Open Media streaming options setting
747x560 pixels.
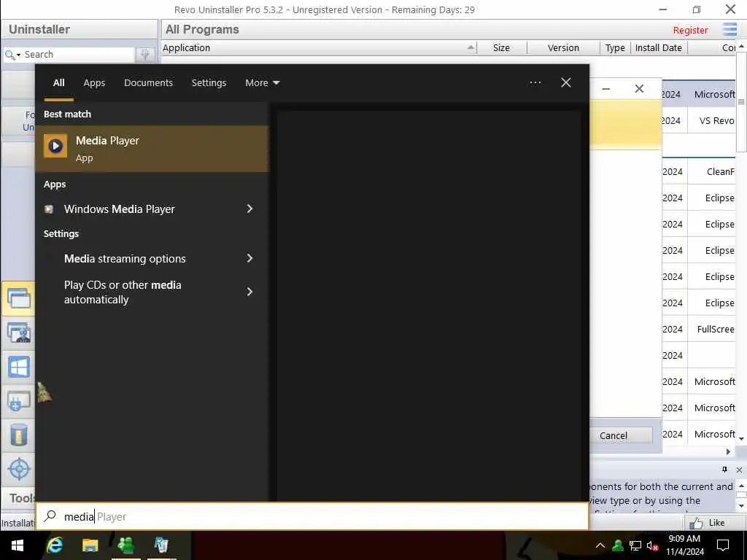[125, 259]
